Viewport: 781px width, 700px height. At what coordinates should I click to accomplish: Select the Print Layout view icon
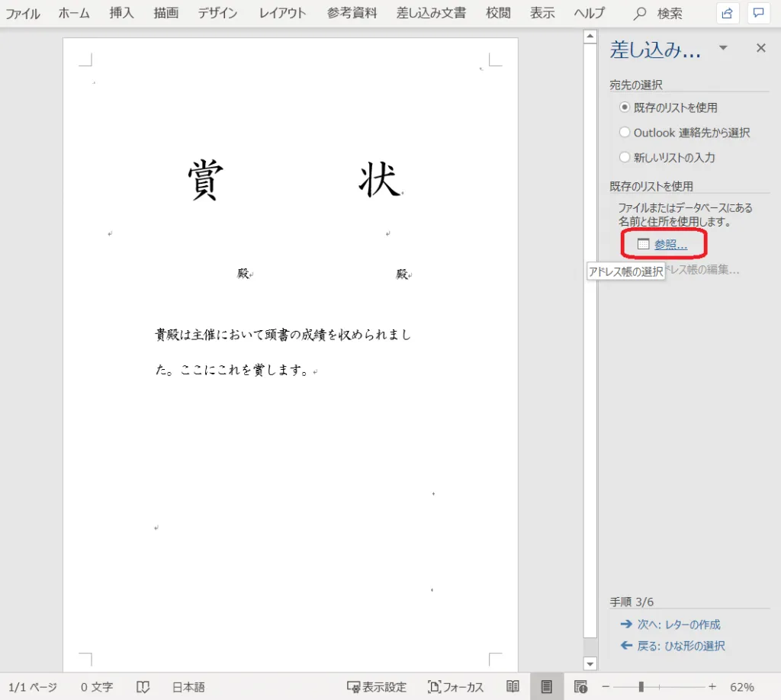click(x=546, y=687)
